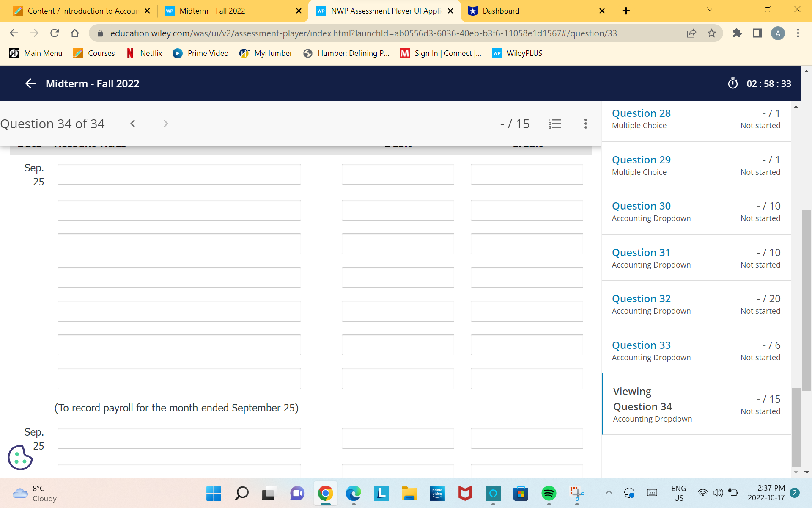Viewport: 812px width, 508px height.
Task: Open the three-dot options menu
Action: pos(585,124)
